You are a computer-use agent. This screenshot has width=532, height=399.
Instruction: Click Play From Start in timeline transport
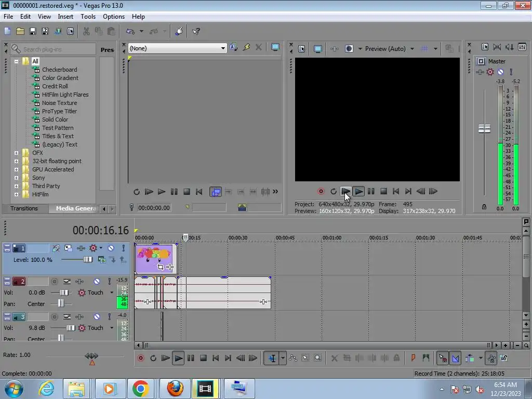[x=166, y=358]
